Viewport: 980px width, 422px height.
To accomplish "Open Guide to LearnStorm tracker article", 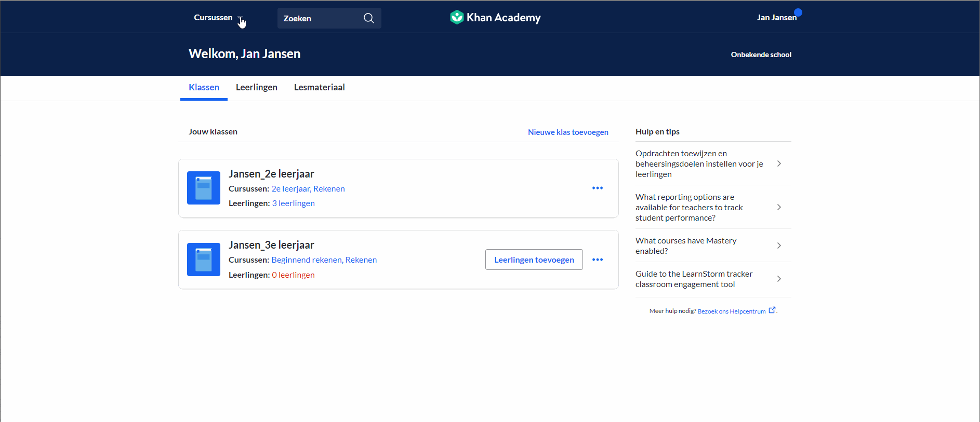I will [x=694, y=279].
